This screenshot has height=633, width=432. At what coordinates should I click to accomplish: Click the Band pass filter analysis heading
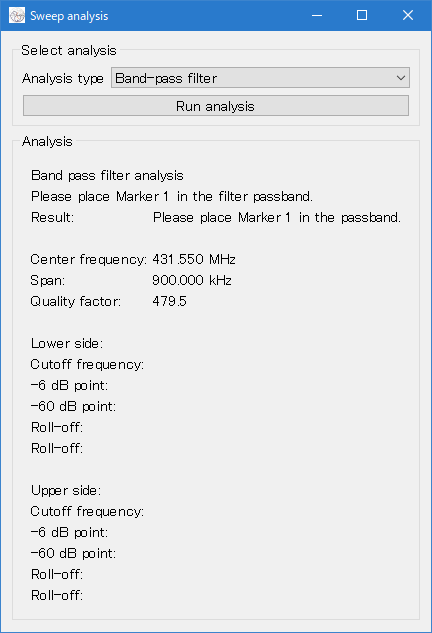pyautogui.click(x=107, y=176)
